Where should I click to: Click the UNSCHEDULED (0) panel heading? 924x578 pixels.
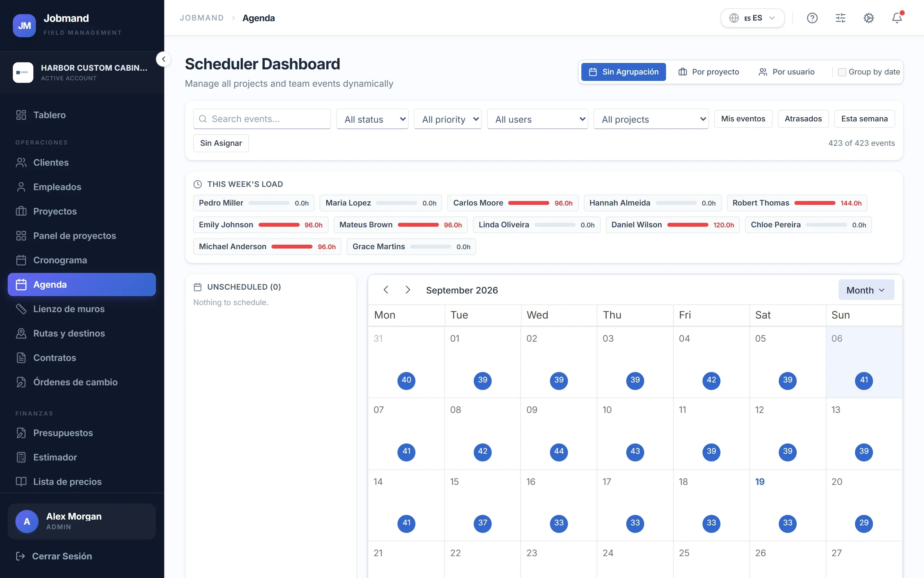click(x=244, y=287)
